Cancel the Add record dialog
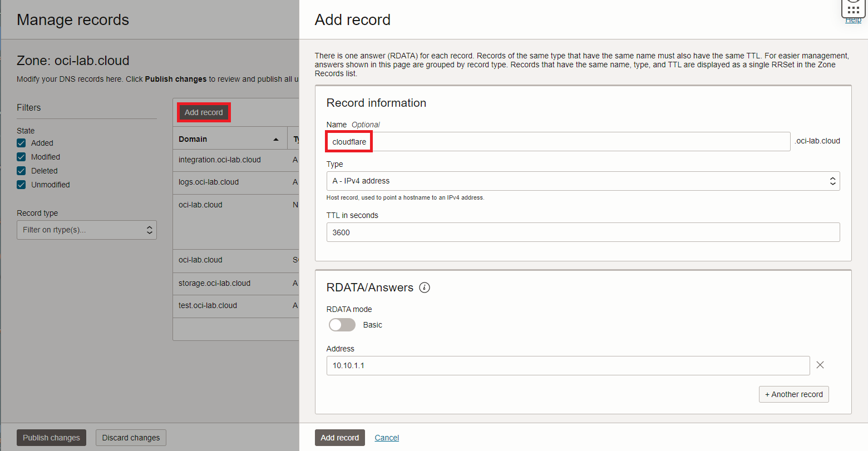868x451 pixels. [387, 438]
